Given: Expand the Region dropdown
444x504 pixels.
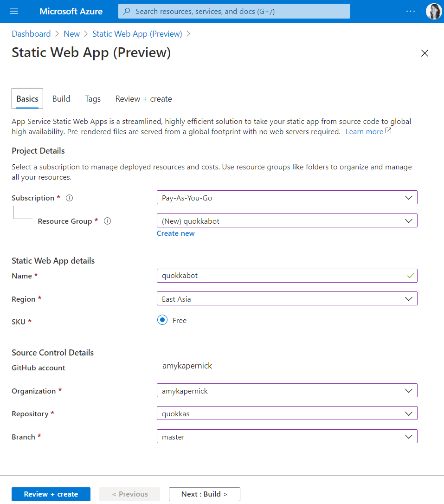Looking at the screenshot, I should (x=287, y=299).
